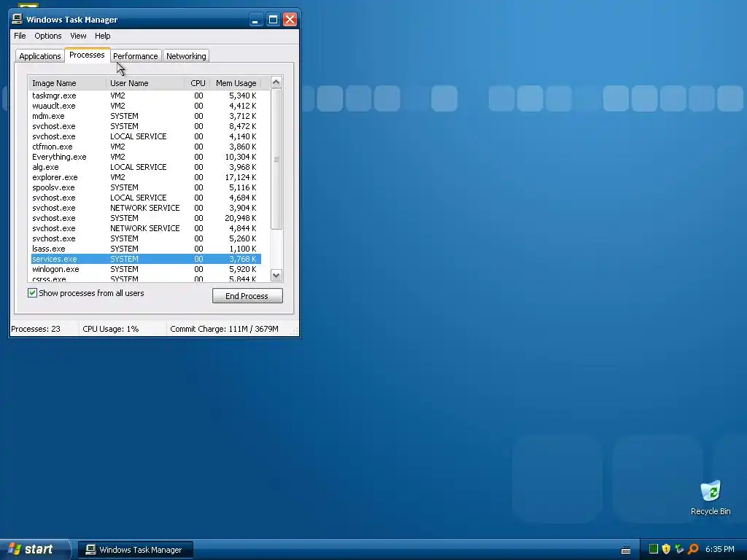Click the keyboard language bar icon
Screen dimensions: 747x560
click(626, 550)
